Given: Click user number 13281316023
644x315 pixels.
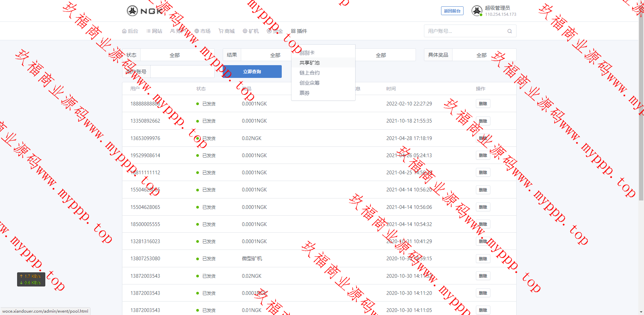Looking at the screenshot, I should point(145,241).
